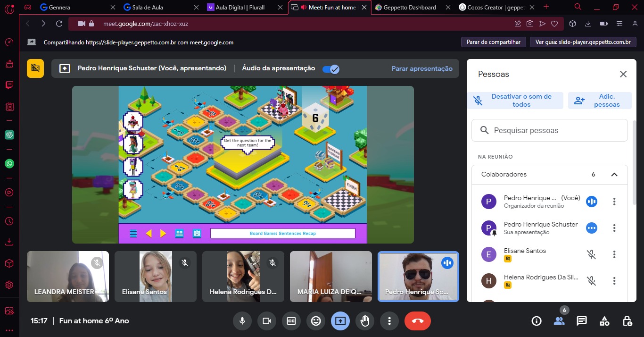Click the yellow stop-presentation icon at top left

(35, 68)
